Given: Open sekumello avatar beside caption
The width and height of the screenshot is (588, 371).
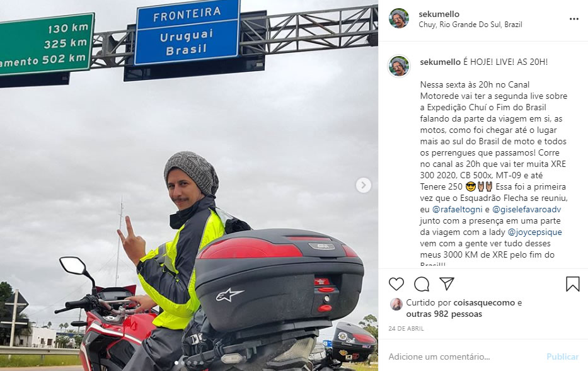Looking at the screenshot, I should 399,66.
